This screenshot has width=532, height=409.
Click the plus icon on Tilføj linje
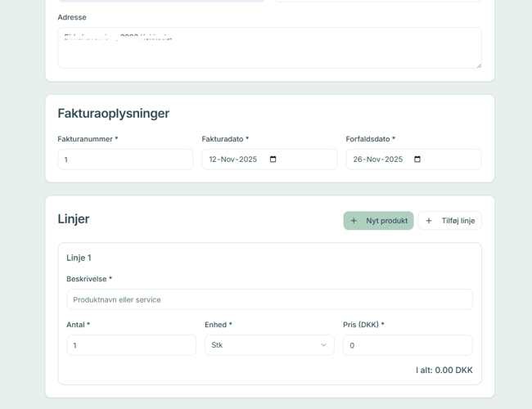pos(429,221)
